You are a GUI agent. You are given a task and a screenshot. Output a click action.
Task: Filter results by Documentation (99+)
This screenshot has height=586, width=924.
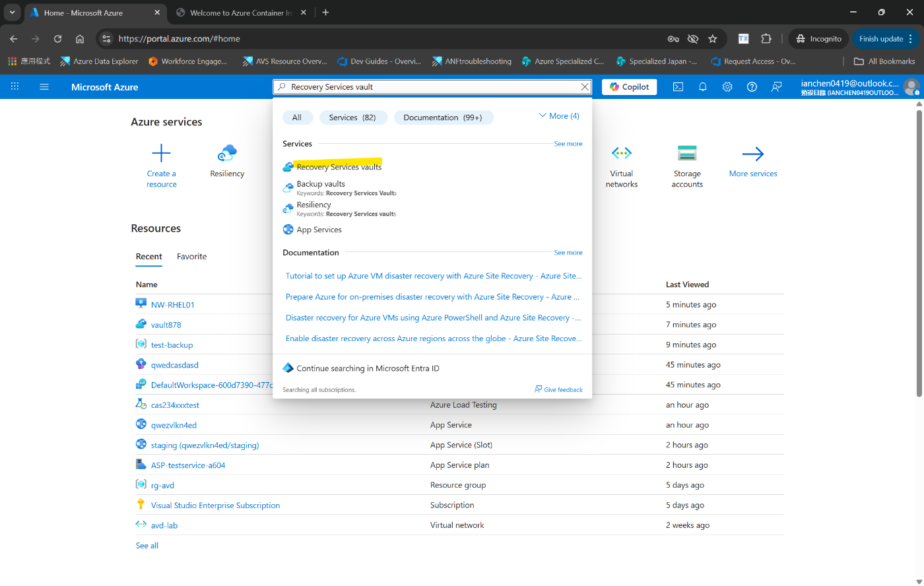(444, 117)
